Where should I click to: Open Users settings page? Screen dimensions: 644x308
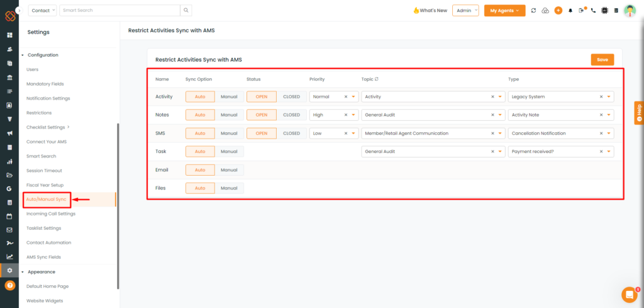33,69
